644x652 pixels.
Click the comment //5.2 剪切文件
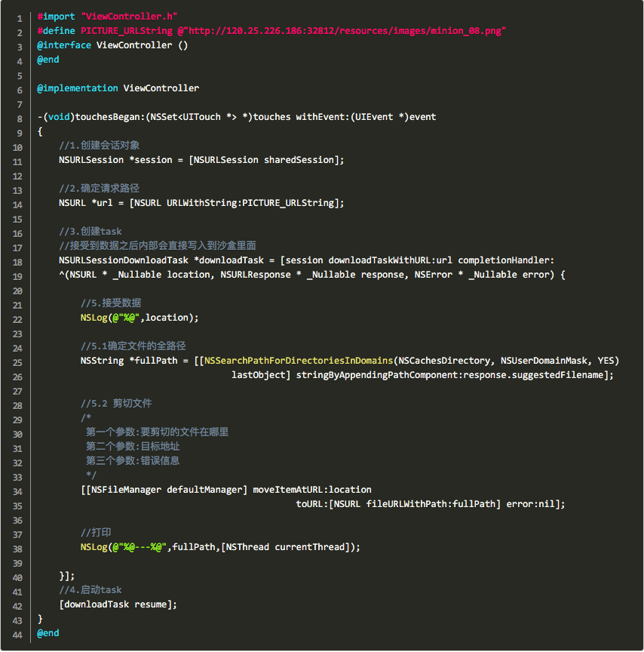[116, 403]
